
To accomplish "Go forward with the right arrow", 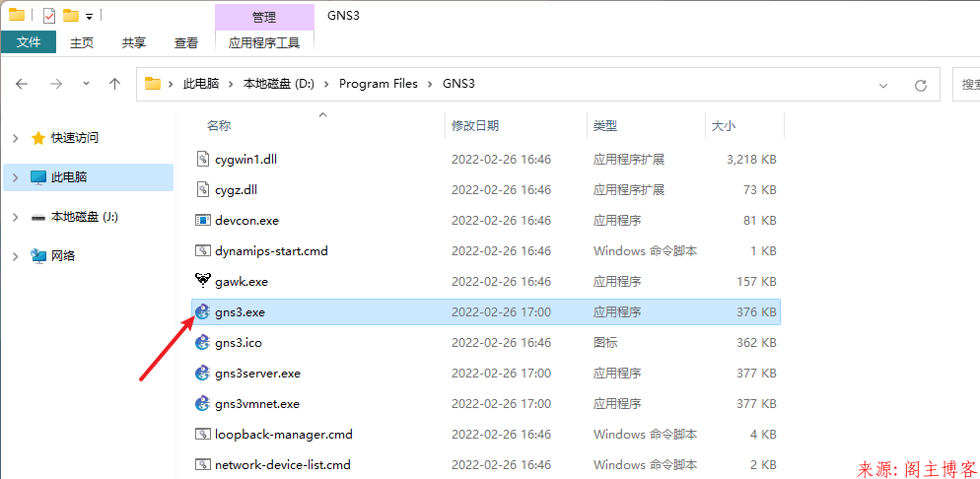I will (x=56, y=84).
